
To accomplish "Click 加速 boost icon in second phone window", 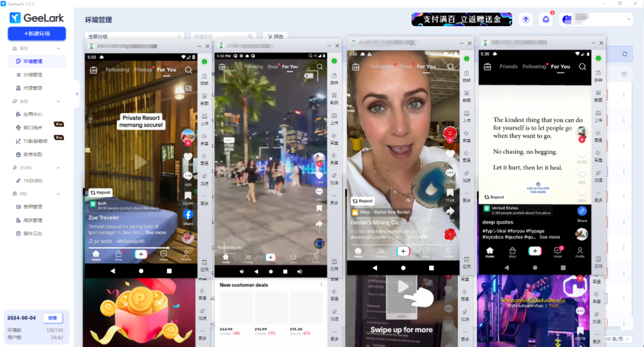I will [335, 179].
